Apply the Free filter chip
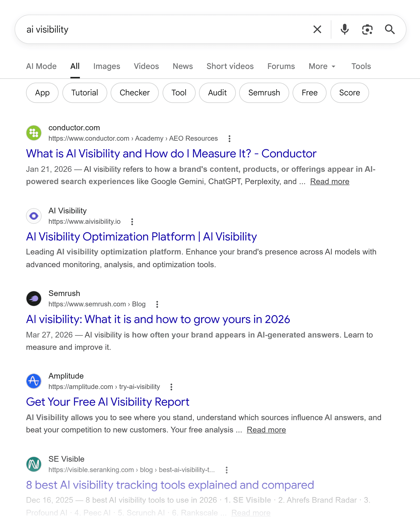 tap(309, 93)
